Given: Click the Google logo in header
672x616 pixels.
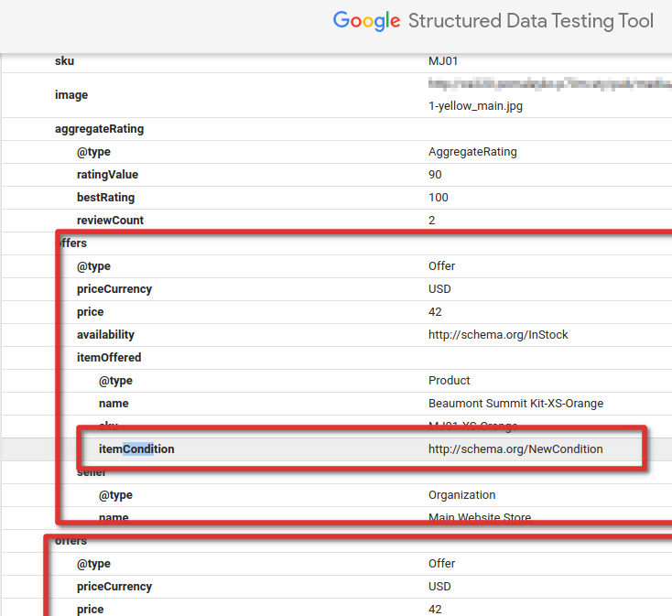Looking at the screenshot, I should [366, 21].
